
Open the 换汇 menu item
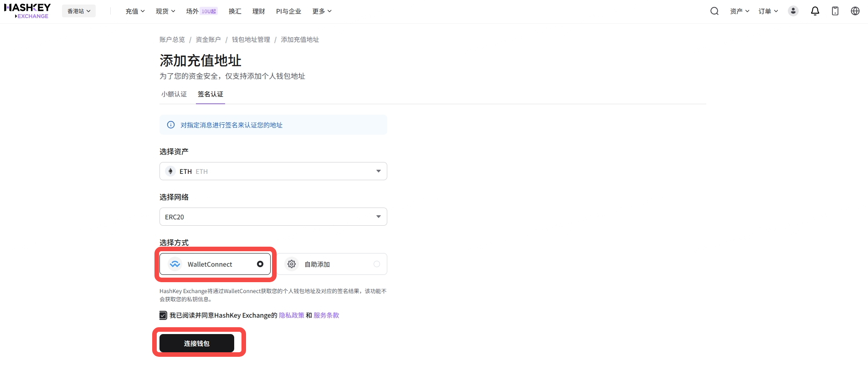point(235,11)
